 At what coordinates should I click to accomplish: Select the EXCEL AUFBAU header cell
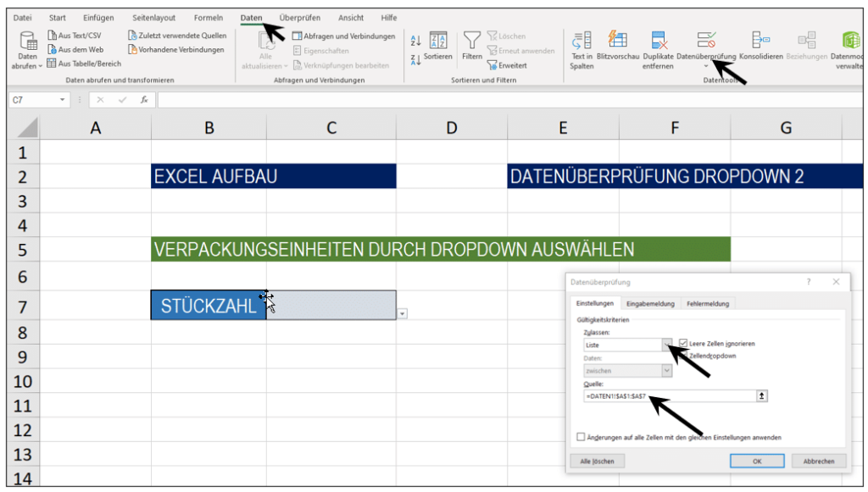pyautogui.click(x=274, y=176)
